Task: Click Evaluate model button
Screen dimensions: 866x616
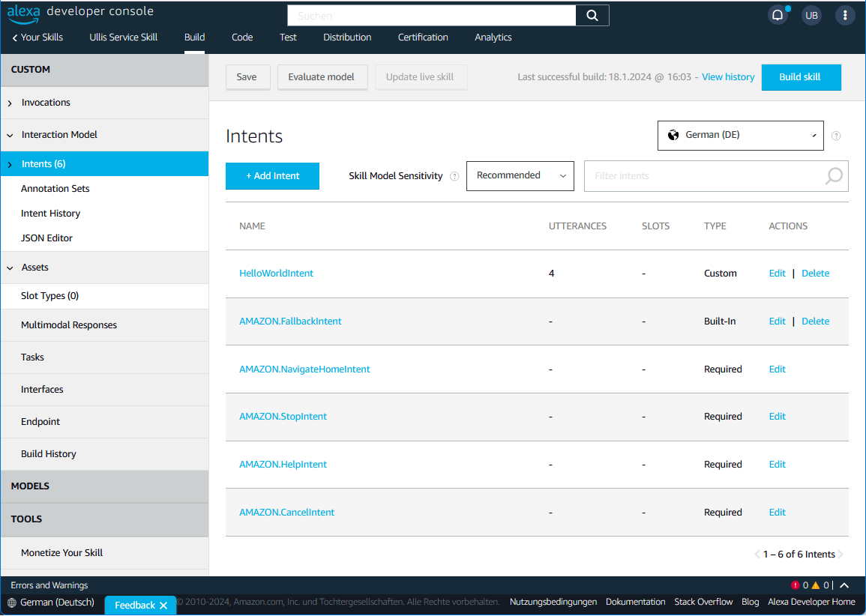Action: [321, 77]
